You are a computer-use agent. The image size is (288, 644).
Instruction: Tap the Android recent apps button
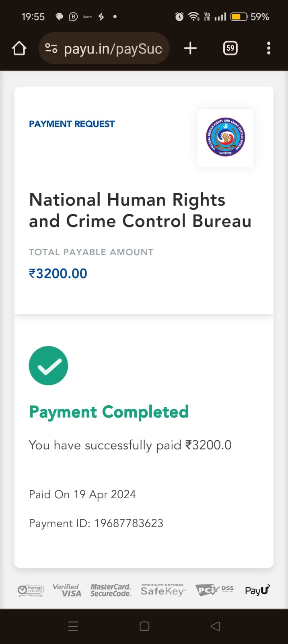73,626
